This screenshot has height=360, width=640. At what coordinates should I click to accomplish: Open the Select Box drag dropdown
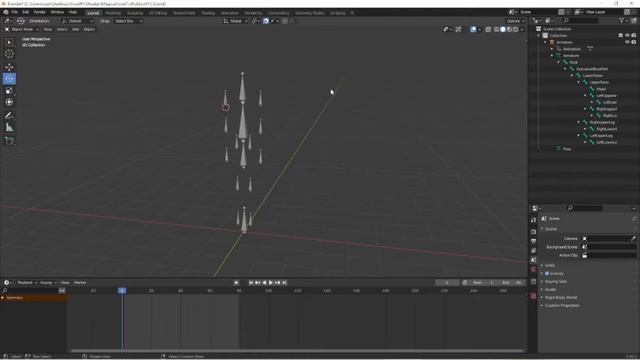click(128, 21)
